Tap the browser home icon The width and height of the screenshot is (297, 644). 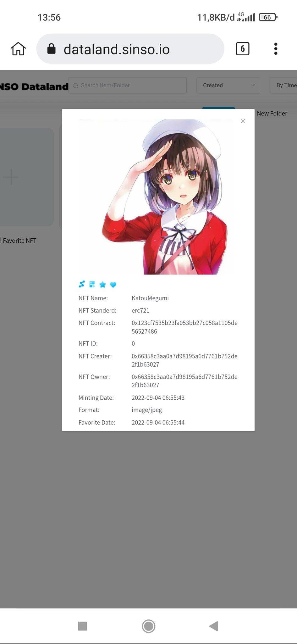click(x=18, y=49)
